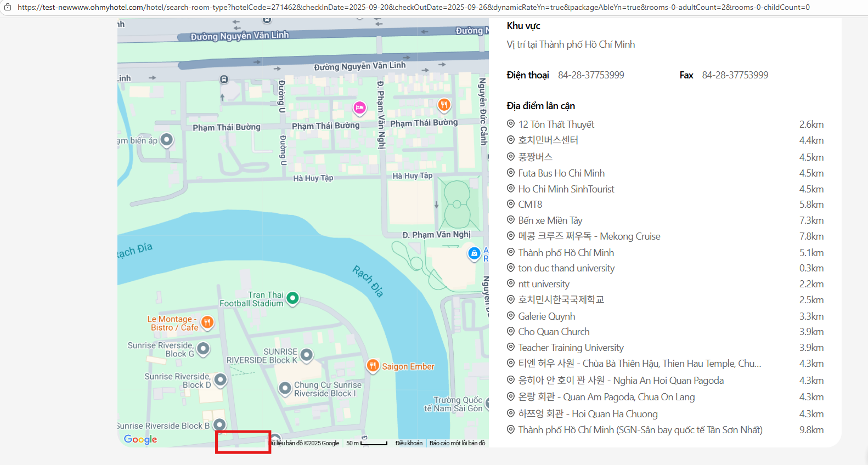Click the Mekong Cruise nearby entry

(589, 236)
